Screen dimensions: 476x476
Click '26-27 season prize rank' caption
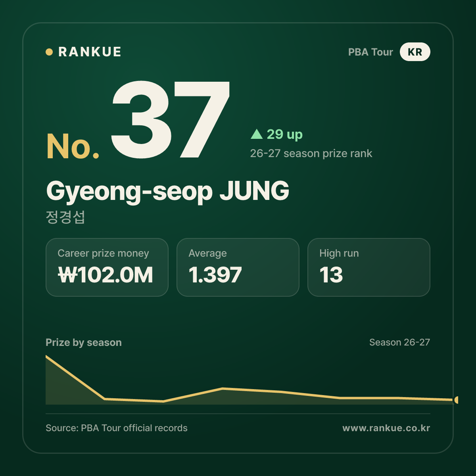[311, 154]
